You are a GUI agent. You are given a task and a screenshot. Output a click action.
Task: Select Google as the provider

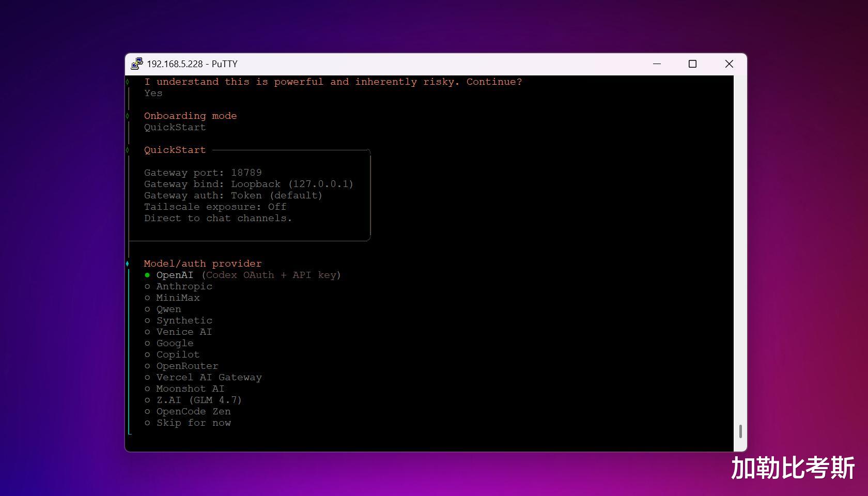click(x=169, y=343)
